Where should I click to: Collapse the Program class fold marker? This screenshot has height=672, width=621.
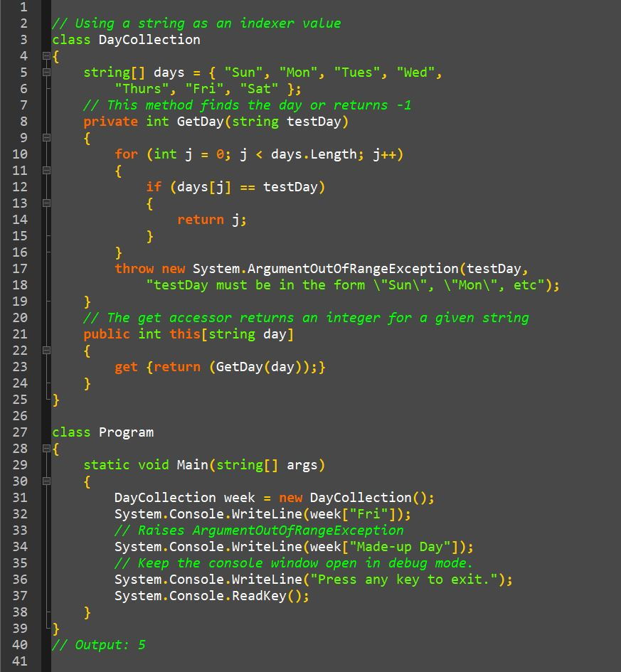(x=46, y=449)
